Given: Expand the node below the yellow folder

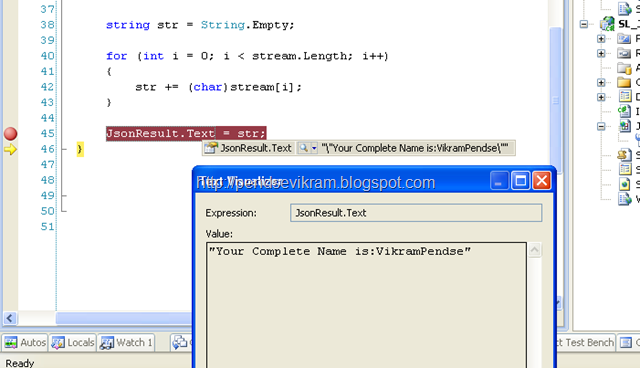Looking at the screenshot, I should point(601,97).
